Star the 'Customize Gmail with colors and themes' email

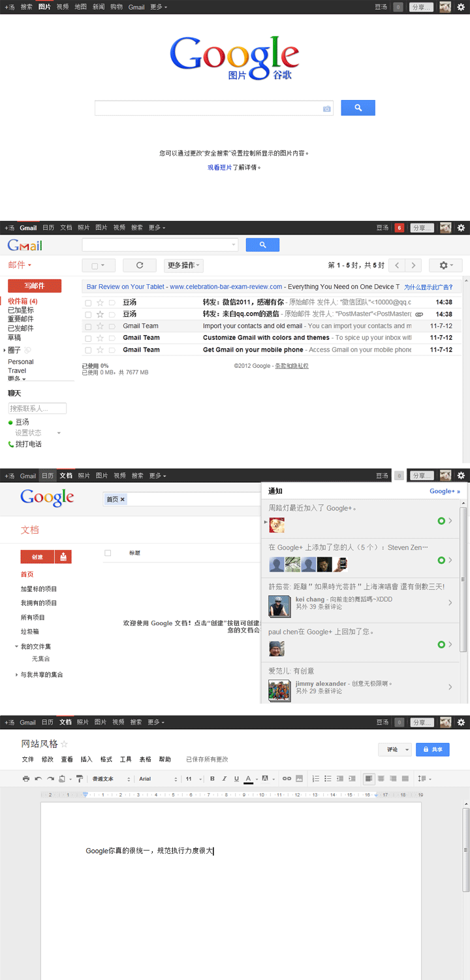click(x=100, y=338)
